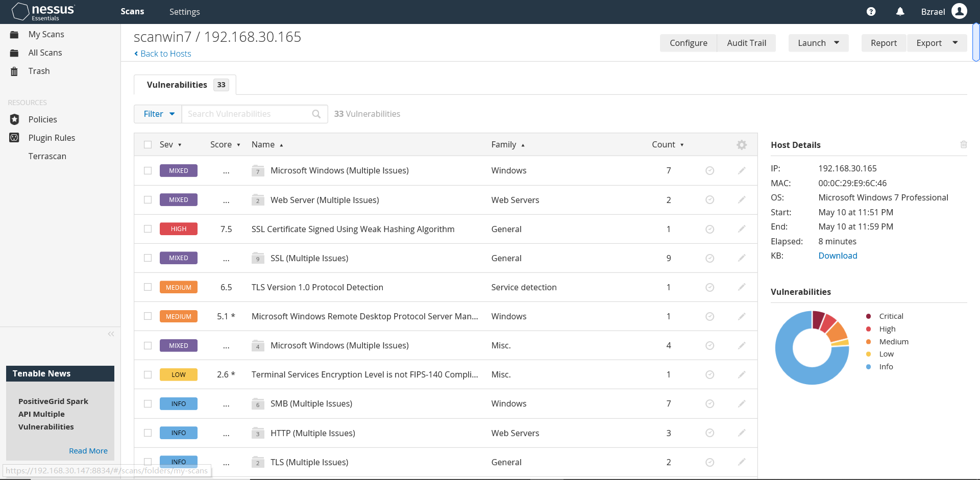Click the checkmark circle for Remote Desktop Protocol row
This screenshot has height=480, width=980.
click(x=709, y=316)
